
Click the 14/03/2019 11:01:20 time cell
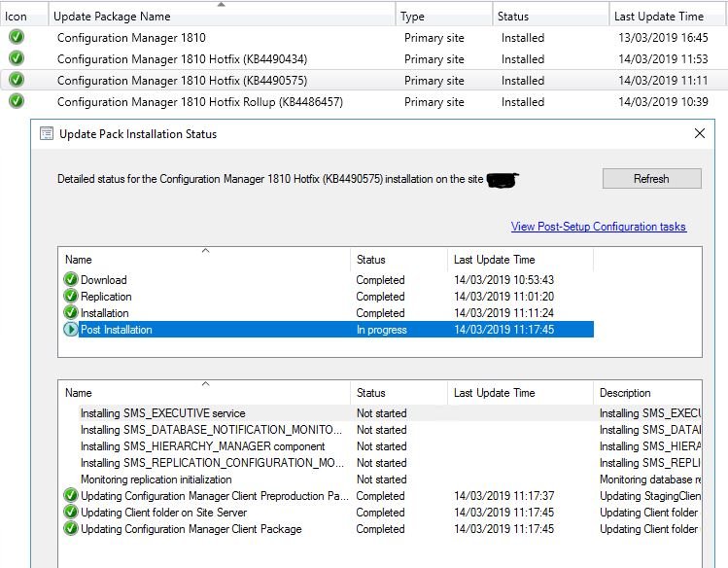(503, 297)
